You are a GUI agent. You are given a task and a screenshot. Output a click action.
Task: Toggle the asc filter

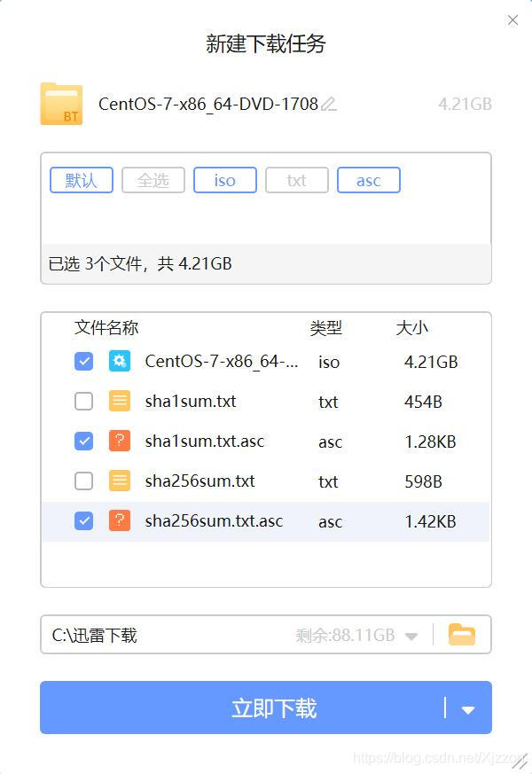369,180
